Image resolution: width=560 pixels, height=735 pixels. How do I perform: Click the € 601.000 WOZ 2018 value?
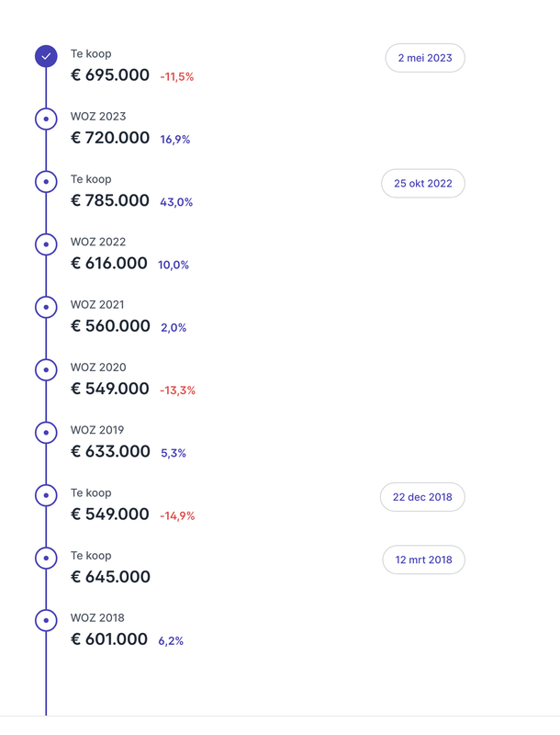(x=109, y=639)
